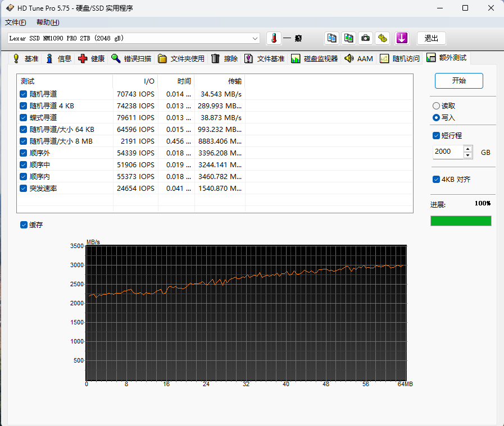This screenshot has width=504, height=426.
Task: Switch to the 磁盘监视器 tab
Action: click(x=315, y=58)
